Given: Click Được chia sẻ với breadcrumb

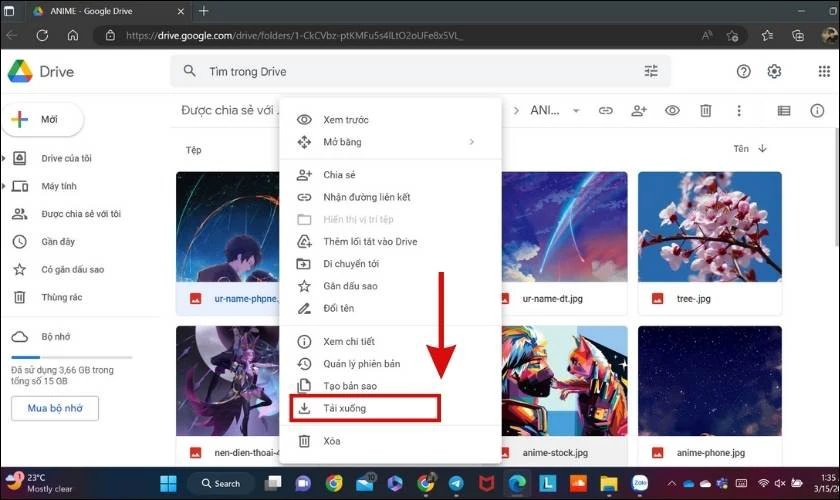Looking at the screenshot, I should click(x=229, y=110).
